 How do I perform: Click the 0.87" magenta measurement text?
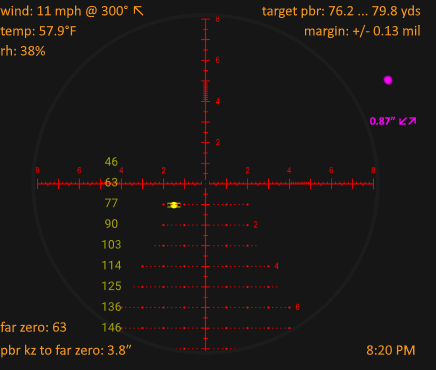pos(383,121)
